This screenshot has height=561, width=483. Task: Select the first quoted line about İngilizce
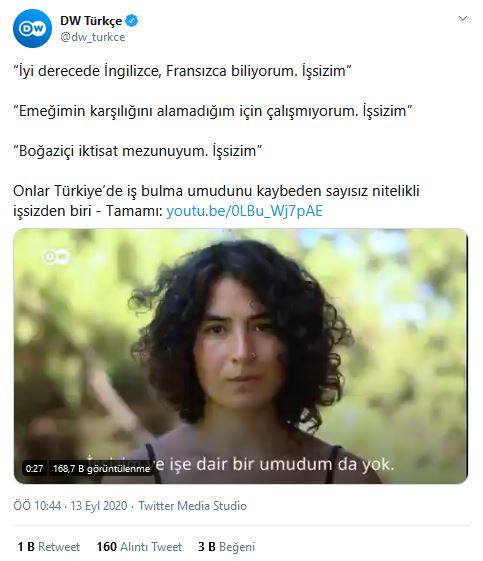(182, 70)
